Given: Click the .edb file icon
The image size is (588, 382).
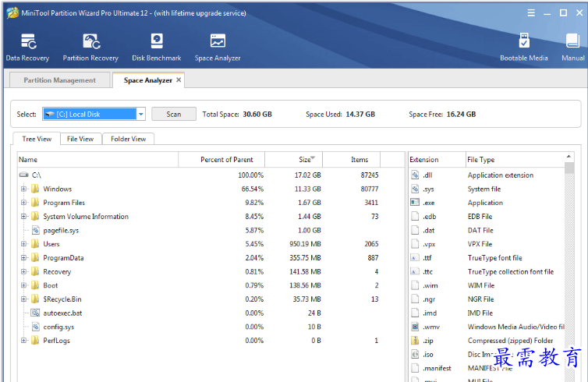Looking at the screenshot, I should point(415,216).
